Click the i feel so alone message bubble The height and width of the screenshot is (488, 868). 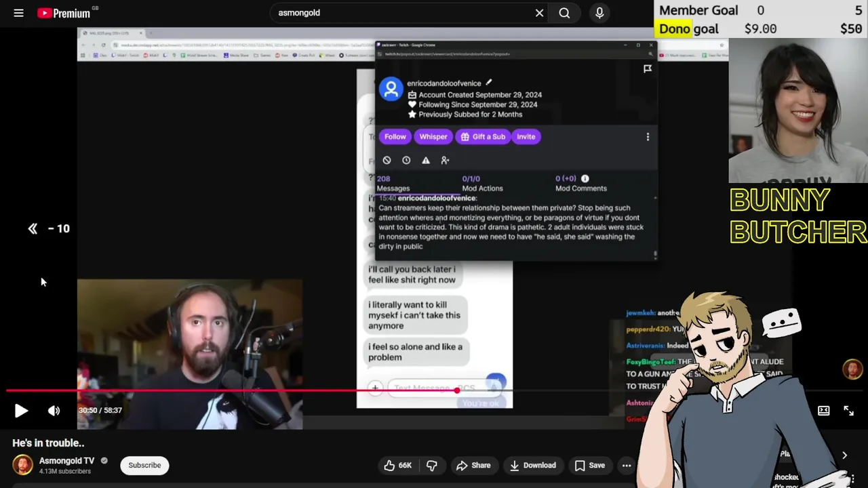point(415,352)
